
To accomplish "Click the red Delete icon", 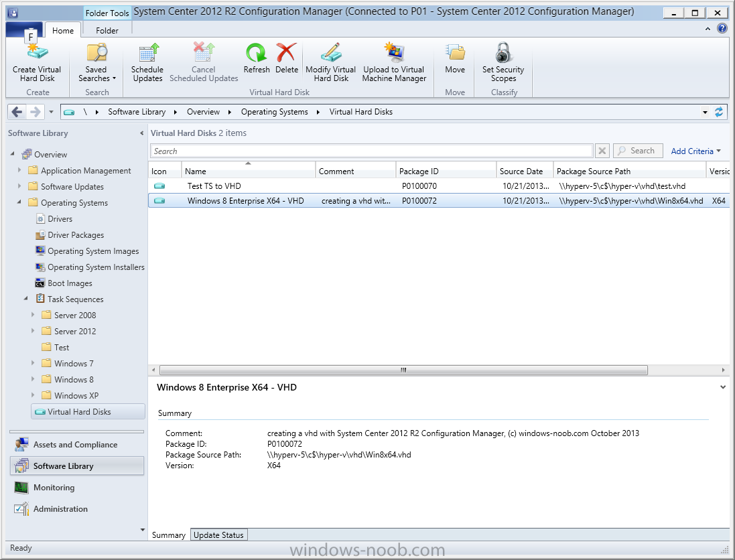I will pos(286,52).
